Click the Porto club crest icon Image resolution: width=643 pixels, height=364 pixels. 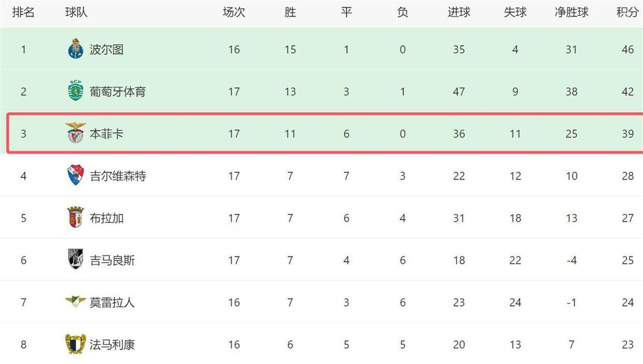tap(76, 49)
